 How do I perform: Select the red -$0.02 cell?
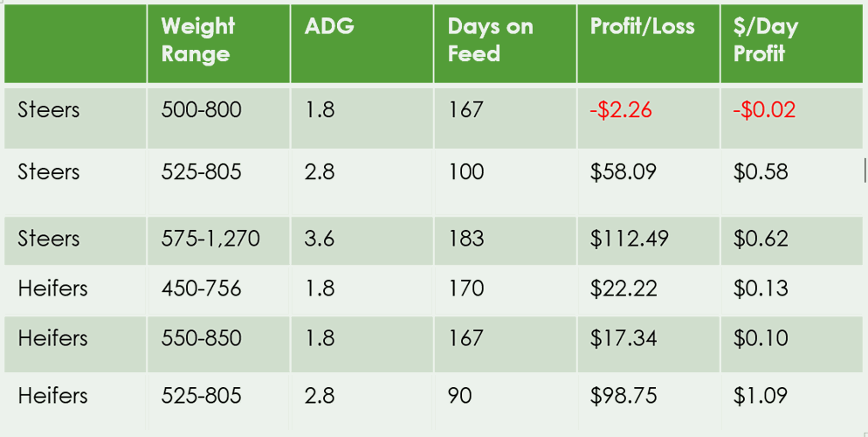point(764,110)
